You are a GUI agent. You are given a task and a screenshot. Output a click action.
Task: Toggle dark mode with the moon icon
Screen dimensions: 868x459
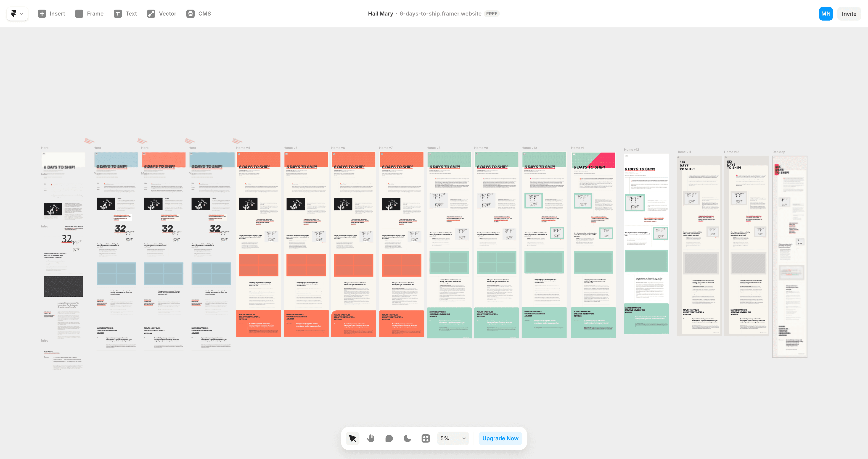407,438
